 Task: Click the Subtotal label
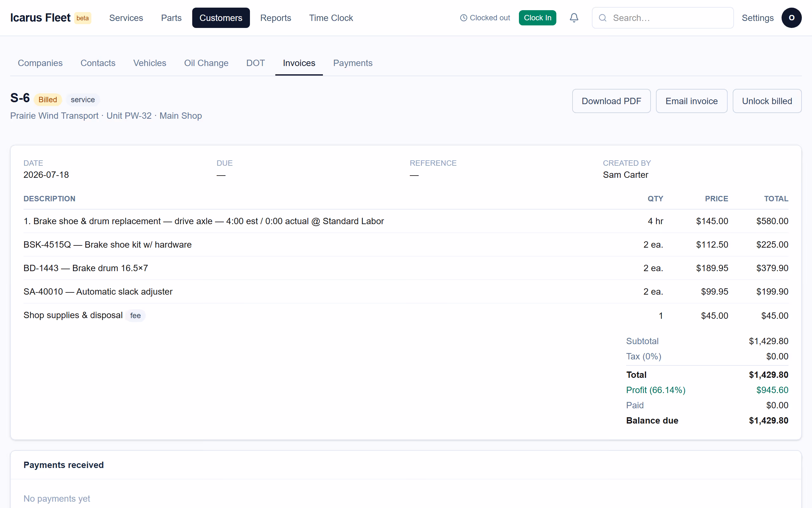[x=642, y=341]
